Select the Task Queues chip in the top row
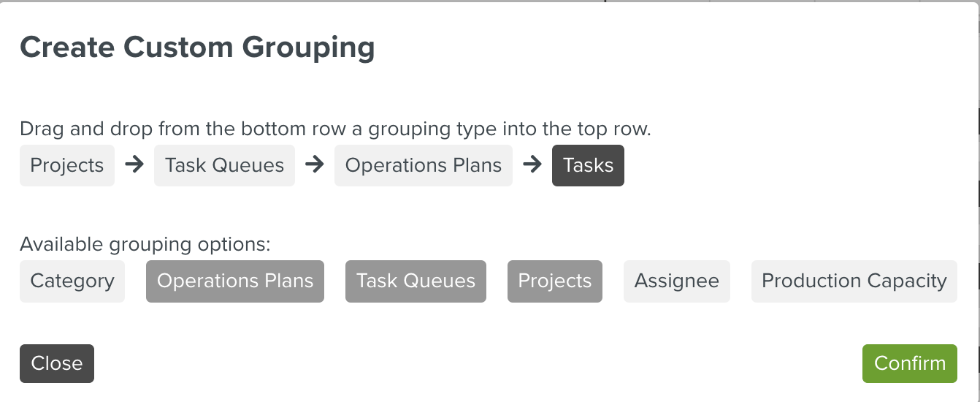The height and width of the screenshot is (402, 980). [x=224, y=165]
